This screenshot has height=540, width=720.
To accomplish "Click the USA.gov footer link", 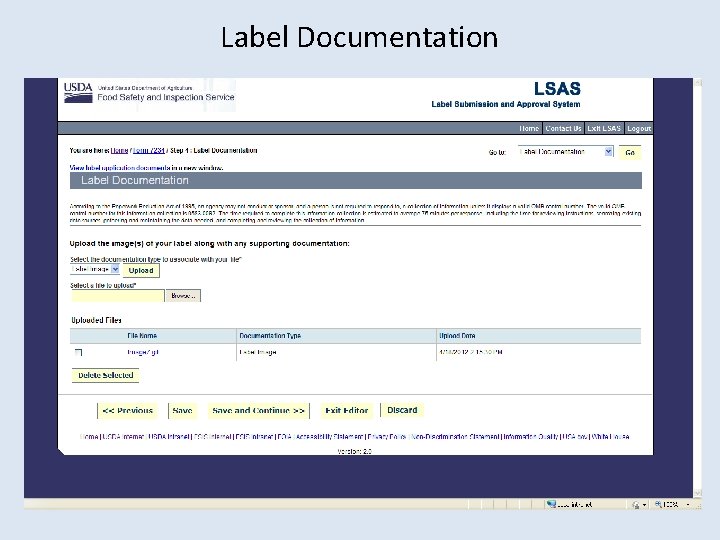I will tap(575, 437).
